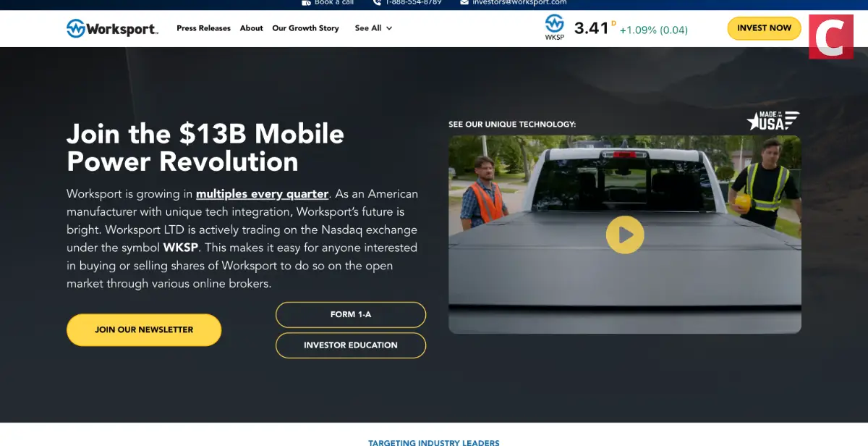This screenshot has width=868, height=446.
Task: Open the Press Releases page
Action: (x=203, y=28)
